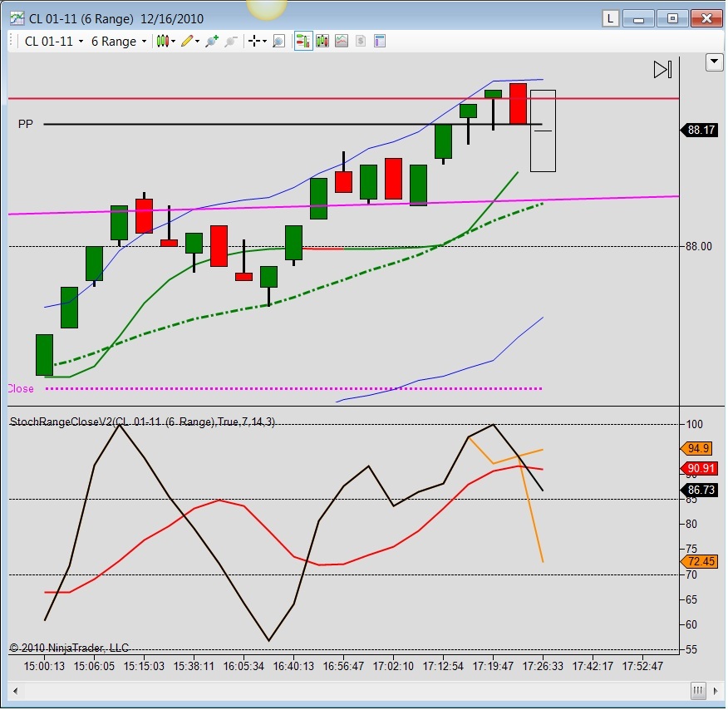The height and width of the screenshot is (710, 728).
Task: Expand the drawing tools dropdown arrow
Action: pos(197,42)
